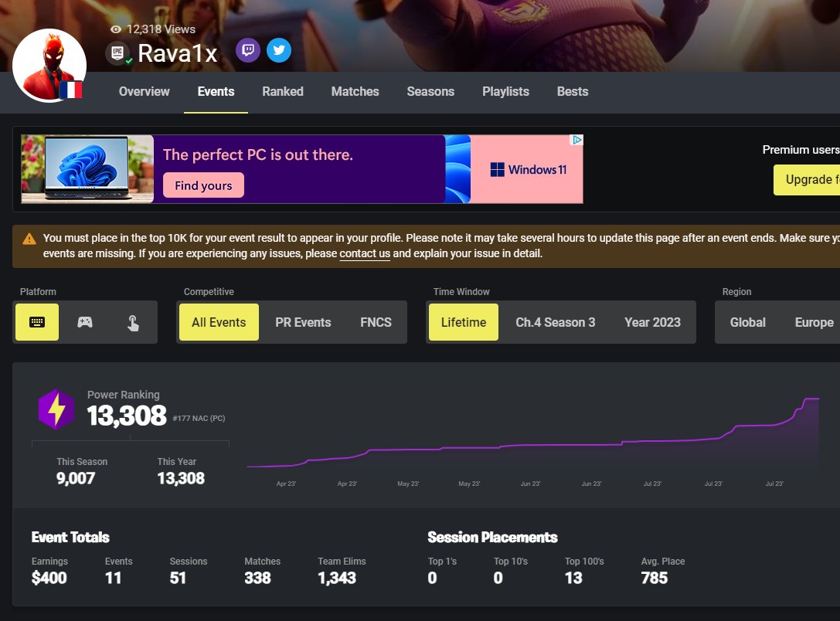The height and width of the screenshot is (621, 840).
Task: Choose the Global region filter
Action: point(748,322)
